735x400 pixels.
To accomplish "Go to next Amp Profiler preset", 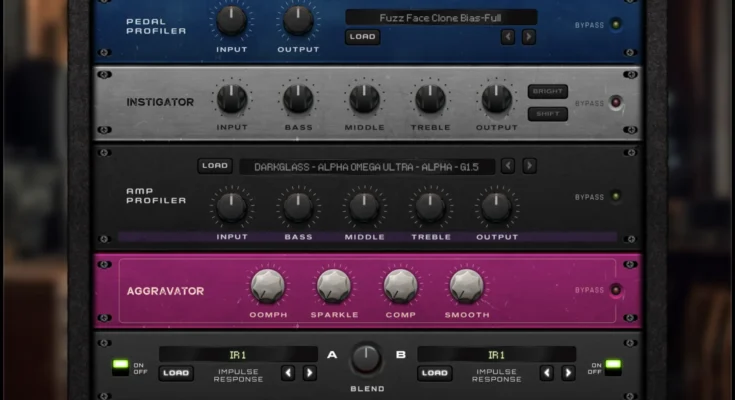I will 529,166.
